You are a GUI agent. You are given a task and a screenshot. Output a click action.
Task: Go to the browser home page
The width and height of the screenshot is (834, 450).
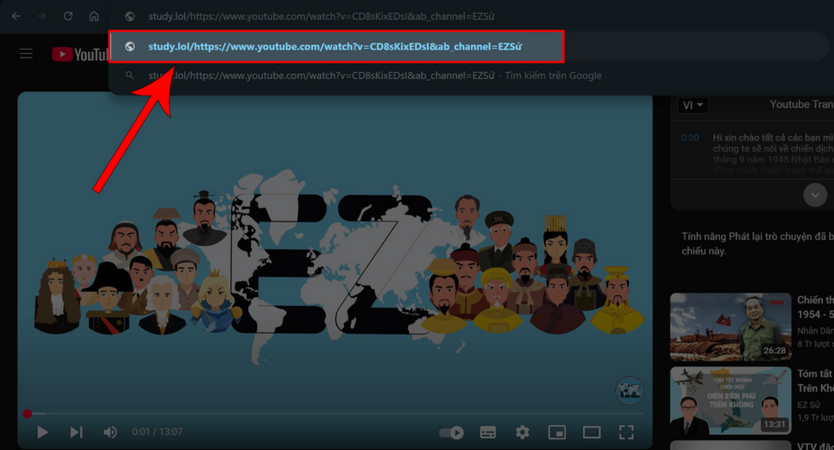(x=94, y=16)
